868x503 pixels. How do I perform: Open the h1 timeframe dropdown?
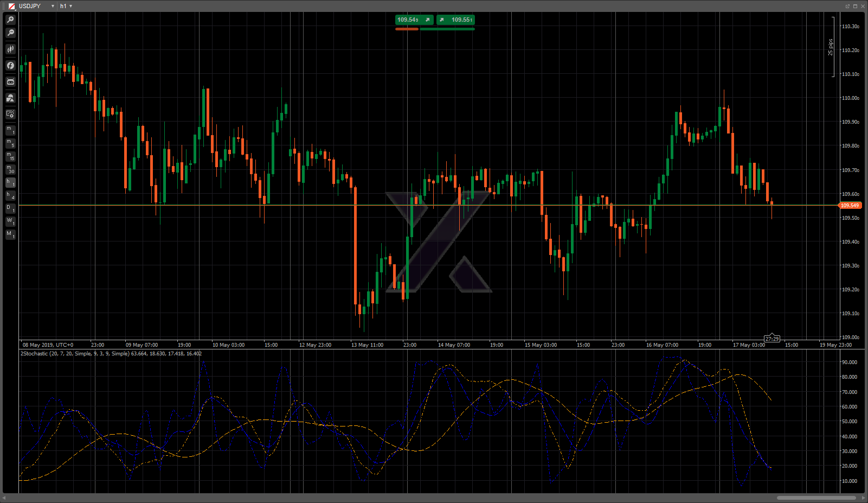[x=66, y=6]
